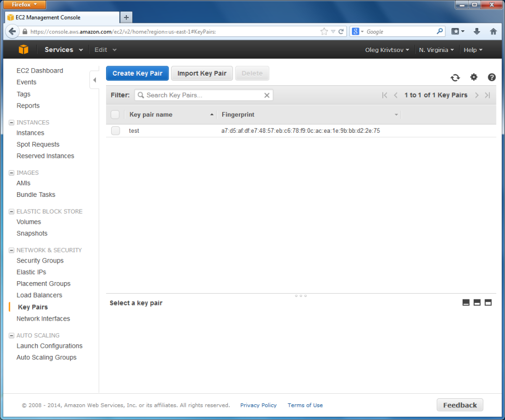Viewport: 505px width, 420px height.
Task: Open Elastic IPs in the sidebar
Action: pyautogui.click(x=31, y=272)
